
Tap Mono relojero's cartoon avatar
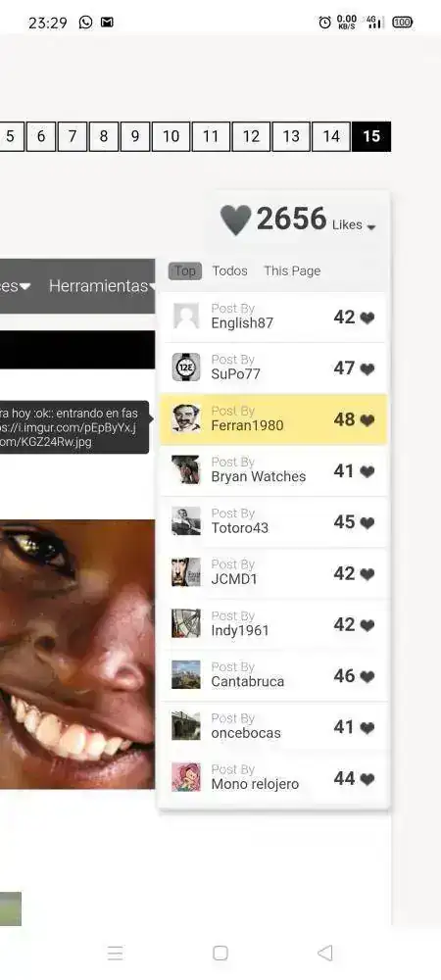click(x=186, y=777)
